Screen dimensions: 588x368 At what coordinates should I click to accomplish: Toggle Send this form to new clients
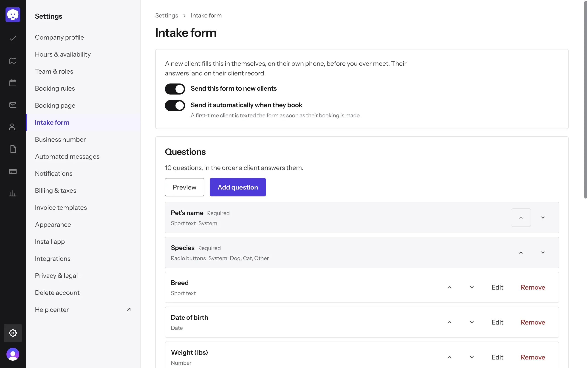tap(175, 89)
